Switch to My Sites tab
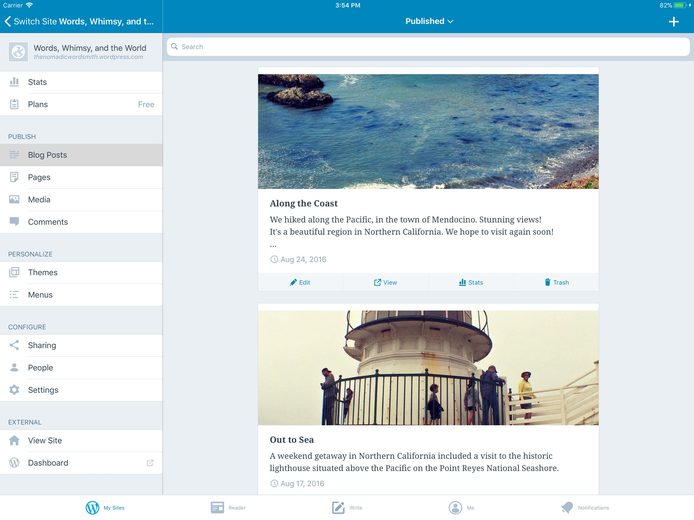 click(x=105, y=508)
